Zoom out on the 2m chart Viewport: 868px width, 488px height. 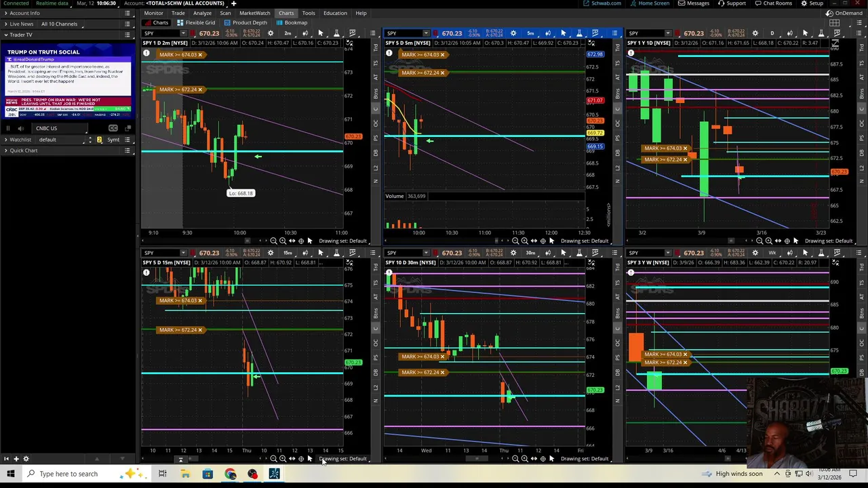(274, 241)
